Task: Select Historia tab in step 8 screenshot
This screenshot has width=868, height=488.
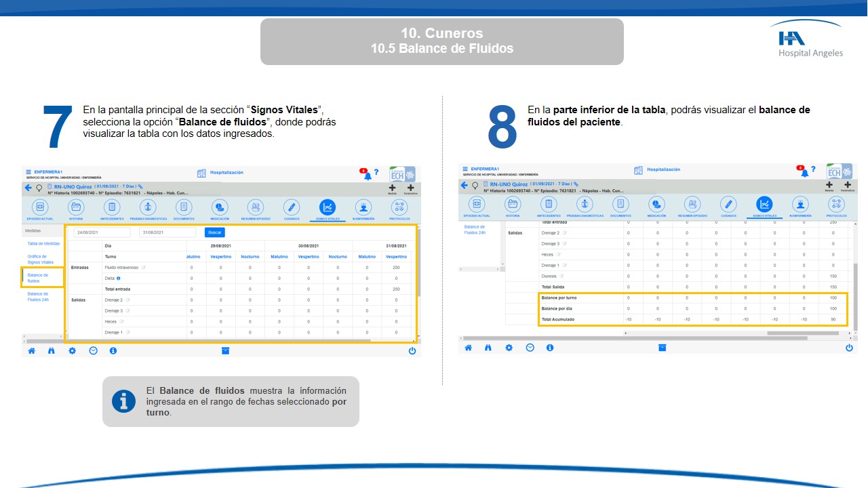Action: click(513, 204)
